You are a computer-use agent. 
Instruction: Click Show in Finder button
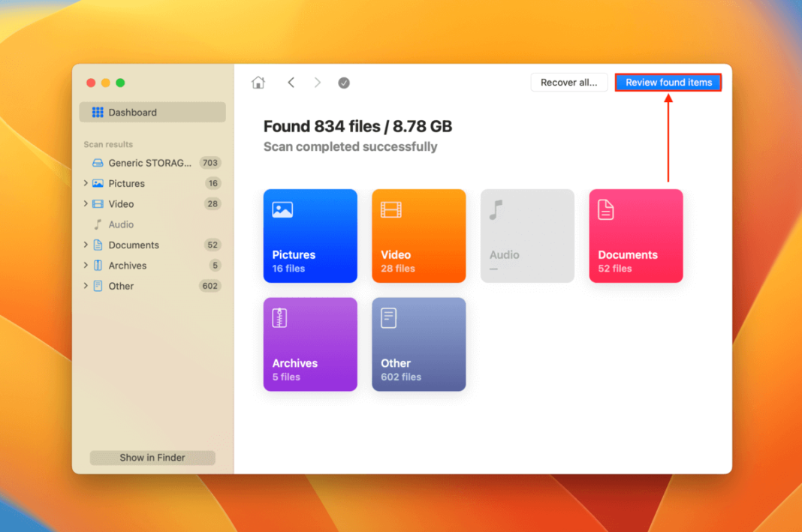click(x=152, y=458)
